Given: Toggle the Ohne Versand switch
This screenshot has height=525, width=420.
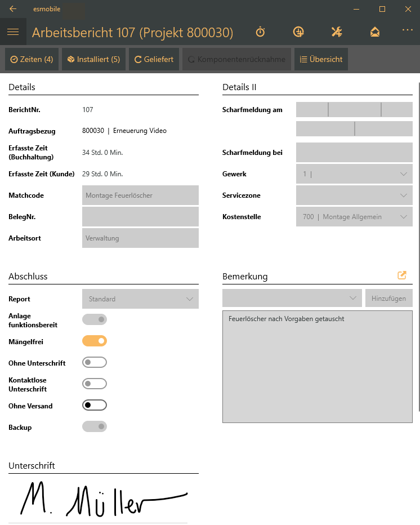Looking at the screenshot, I should click(x=95, y=405).
